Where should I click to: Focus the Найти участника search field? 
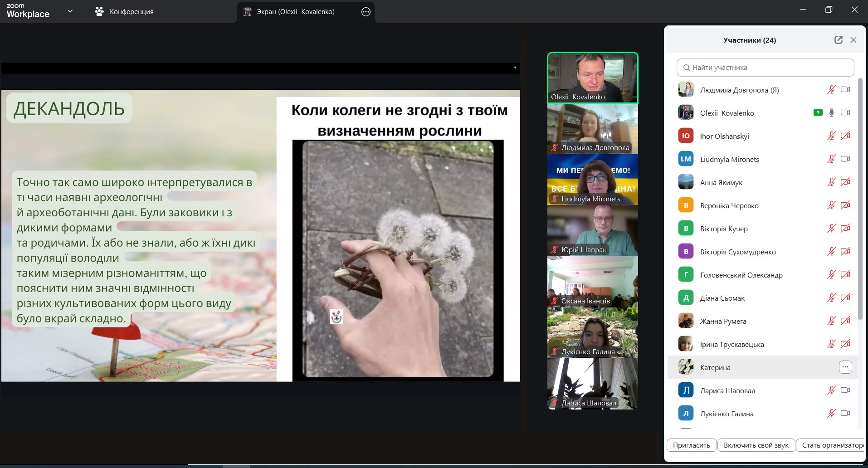(765, 68)
